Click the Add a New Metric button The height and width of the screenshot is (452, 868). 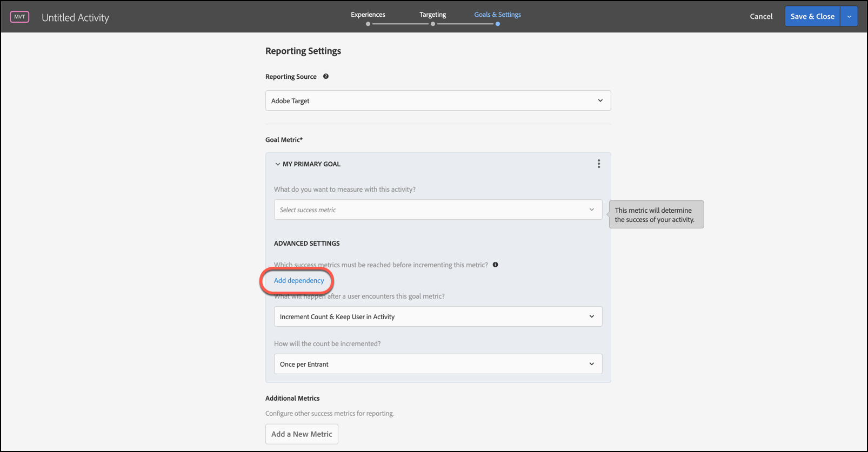coord(302,434)
